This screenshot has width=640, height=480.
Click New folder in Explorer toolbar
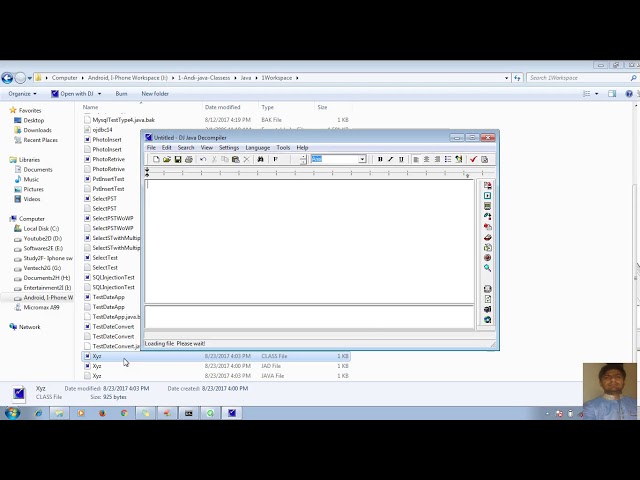[155, 94]
